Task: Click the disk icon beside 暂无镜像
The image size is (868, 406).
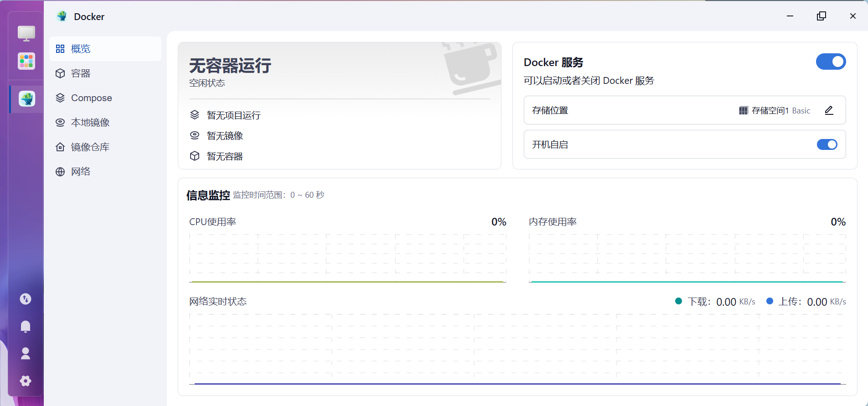Action: [195, 135]
